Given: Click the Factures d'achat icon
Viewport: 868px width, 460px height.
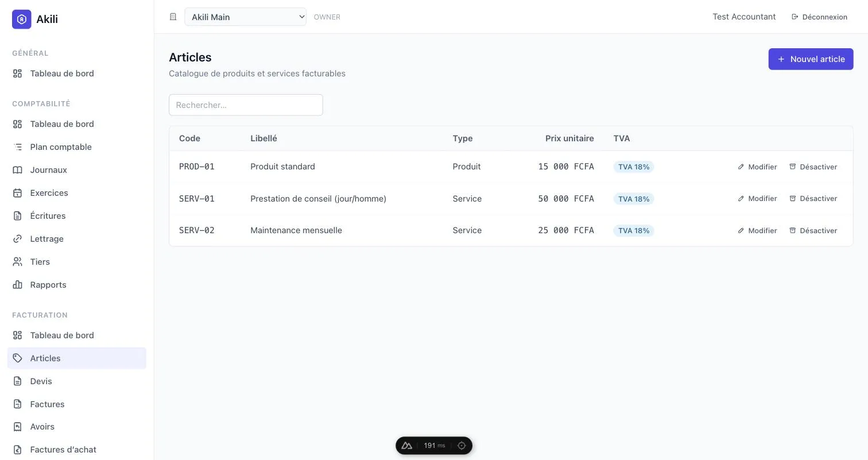Looking at the screenshot, I should [18, 450].
